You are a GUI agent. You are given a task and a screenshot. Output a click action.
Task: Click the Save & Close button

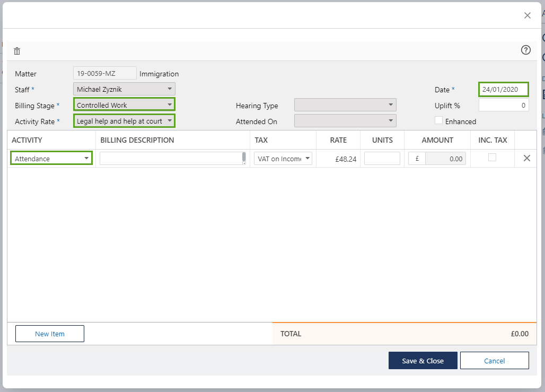click(x=423, y=361)
